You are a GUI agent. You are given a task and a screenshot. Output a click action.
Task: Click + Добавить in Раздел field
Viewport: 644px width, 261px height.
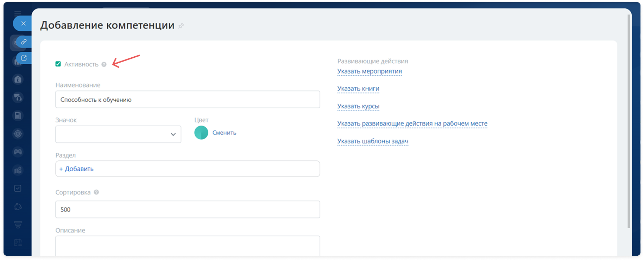click(76, 169)
